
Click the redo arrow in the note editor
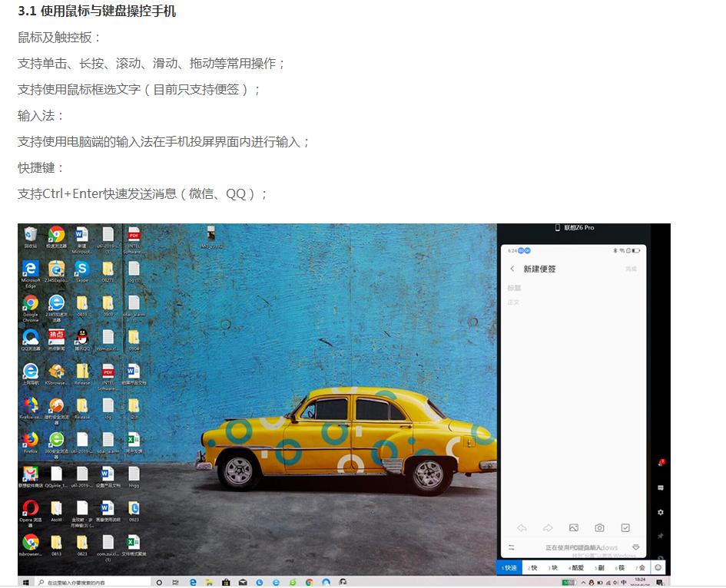pos(548,527)
